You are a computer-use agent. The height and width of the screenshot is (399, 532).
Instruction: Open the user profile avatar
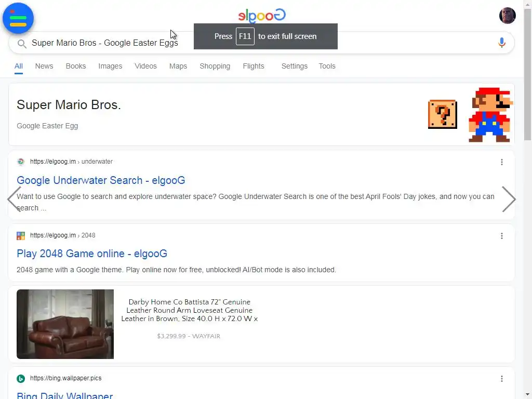507,16
